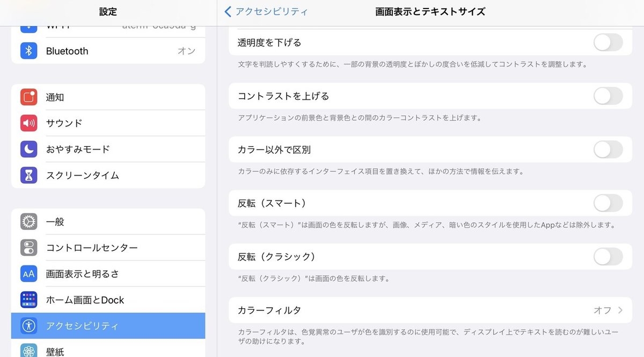Viewport: 644px width, 357px height.
Task: Toggle 反転（スマート）on
Action: click(607, 203)
